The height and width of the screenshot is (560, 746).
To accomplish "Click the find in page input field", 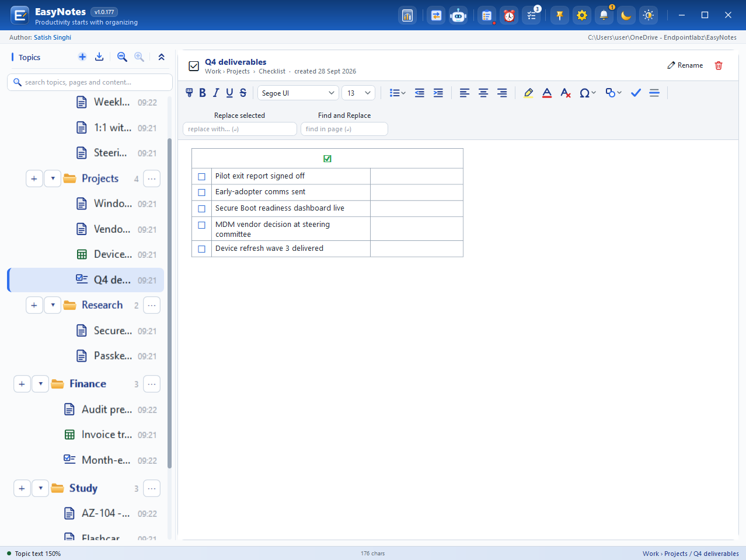I will (344, 129).
